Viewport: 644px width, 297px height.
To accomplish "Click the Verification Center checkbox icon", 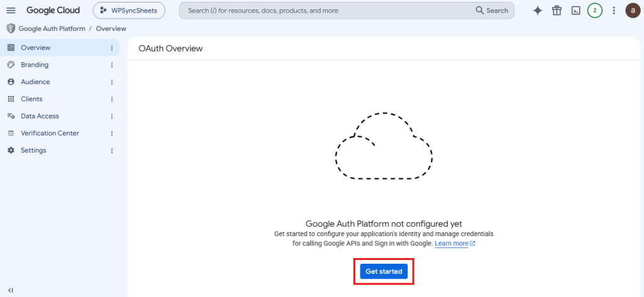I will pyautogui.click(x=11, y=133).
